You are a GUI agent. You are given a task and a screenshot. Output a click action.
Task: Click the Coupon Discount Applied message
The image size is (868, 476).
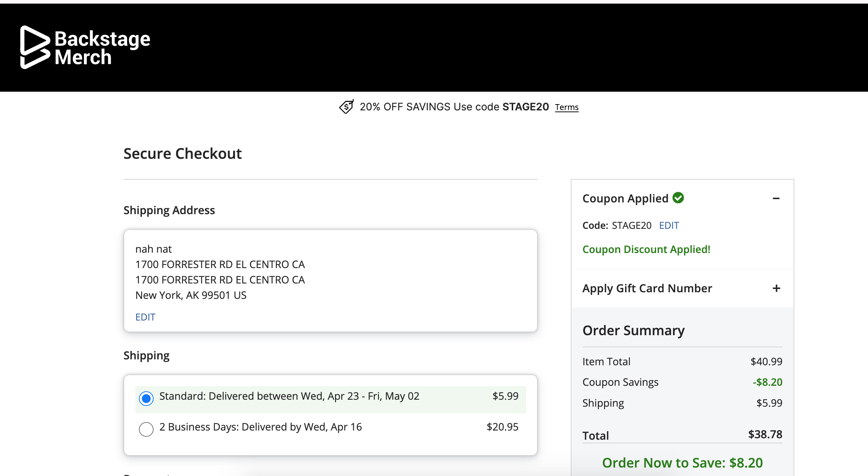(x=646, y=249)
